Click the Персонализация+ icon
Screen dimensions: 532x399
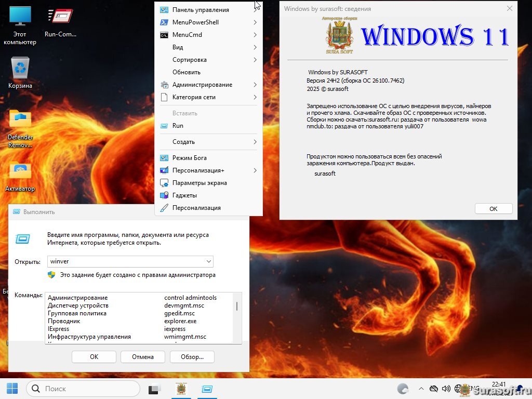point(164,170)
